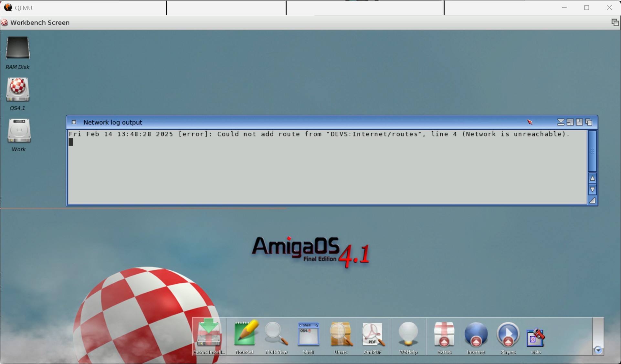
Task: Open the Extras dock category
Action: [444, 336]
